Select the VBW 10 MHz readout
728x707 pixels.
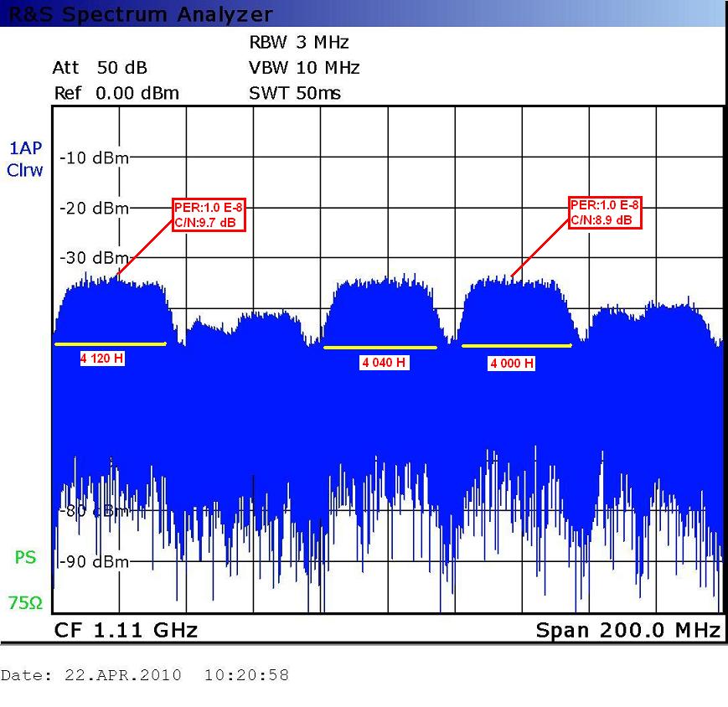(x=303, y=68)
